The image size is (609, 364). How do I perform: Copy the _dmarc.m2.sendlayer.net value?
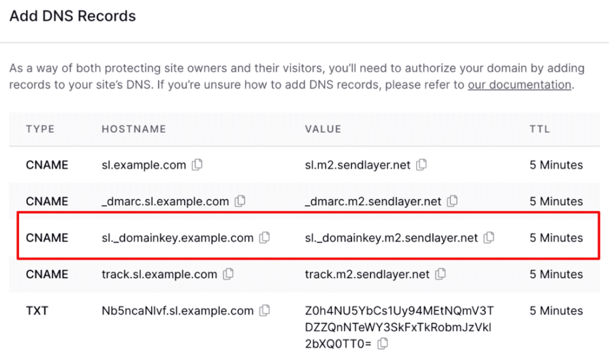point(452,202)
